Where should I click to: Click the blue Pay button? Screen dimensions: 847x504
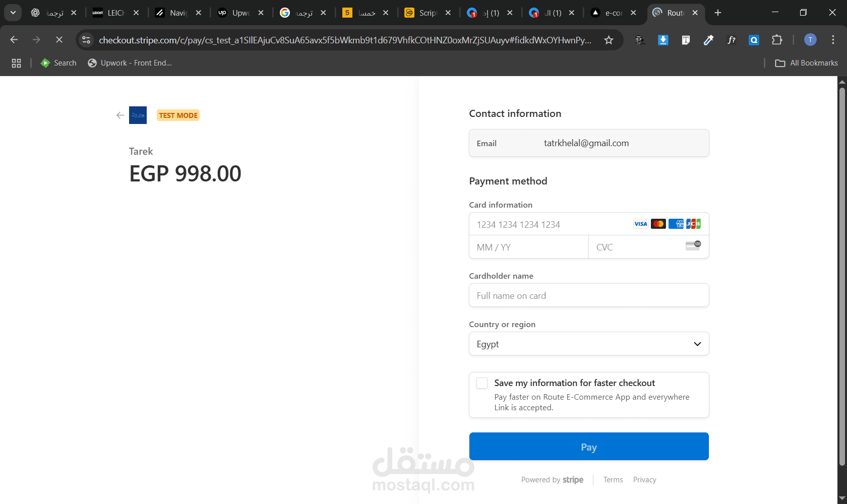[588, 447]
